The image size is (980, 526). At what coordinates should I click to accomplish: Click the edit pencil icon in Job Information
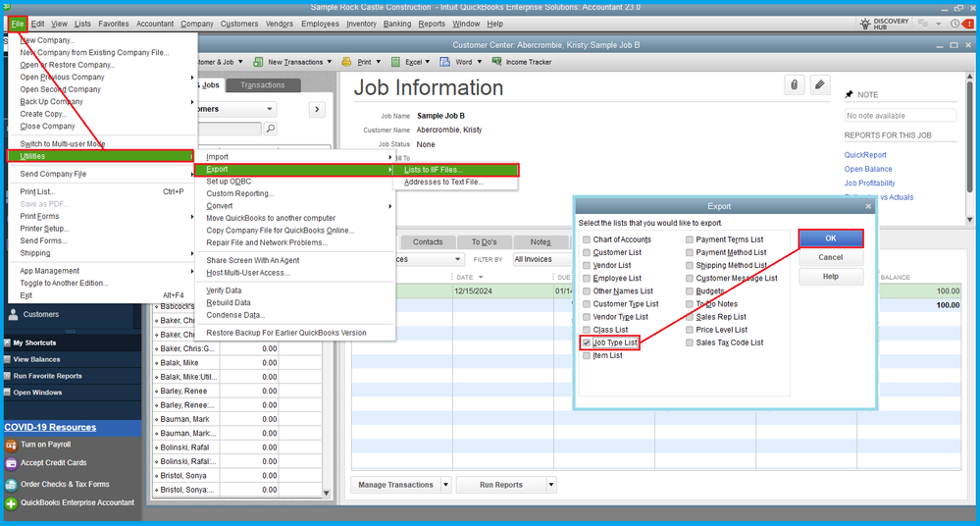[819, 84]
